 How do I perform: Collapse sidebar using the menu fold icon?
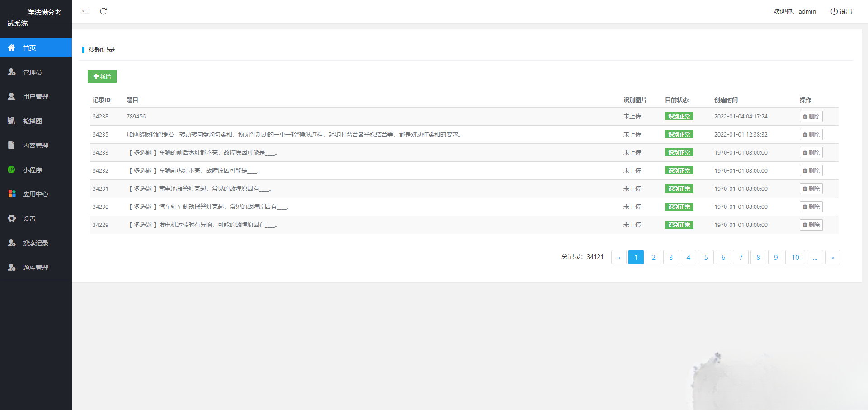point(85,11)
